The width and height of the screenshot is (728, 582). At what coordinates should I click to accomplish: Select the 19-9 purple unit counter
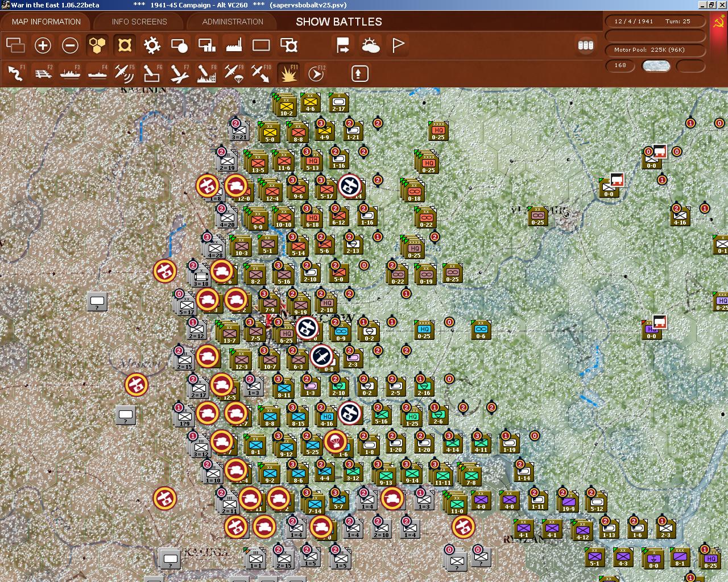click(568, 502)
